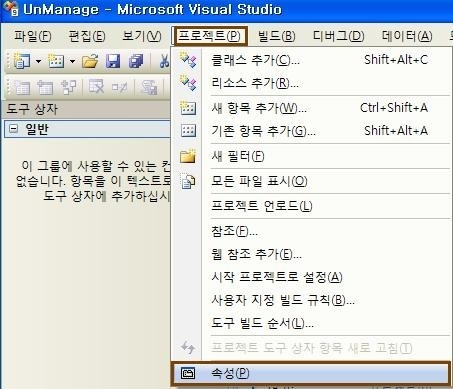Click the Save All icon
The height and width of the screenshot is (389, 453).
click(136, 61)
